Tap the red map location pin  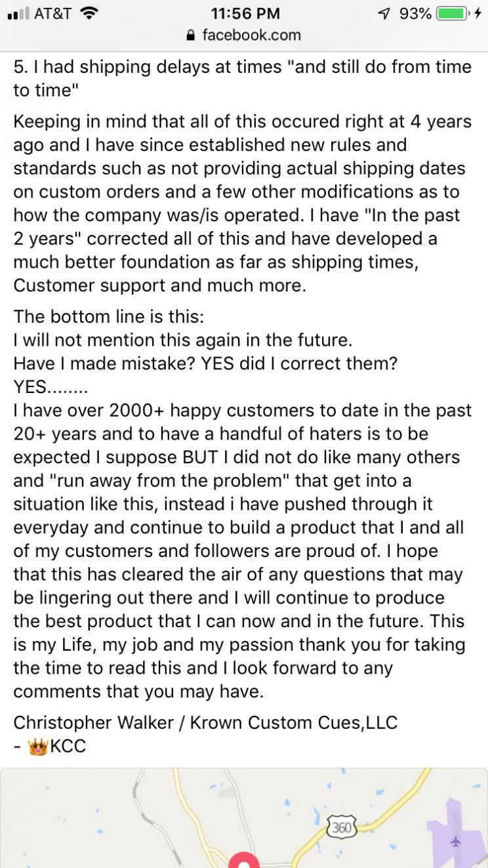244,860
